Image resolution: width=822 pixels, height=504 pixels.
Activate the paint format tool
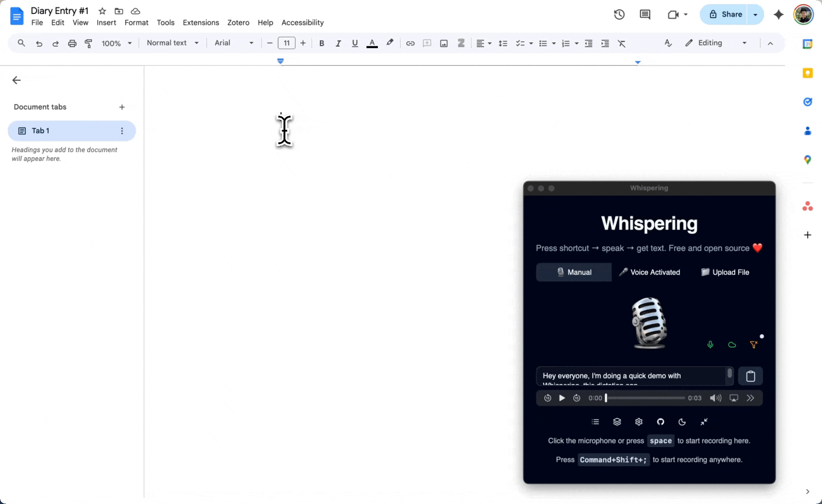click(88, 43)
